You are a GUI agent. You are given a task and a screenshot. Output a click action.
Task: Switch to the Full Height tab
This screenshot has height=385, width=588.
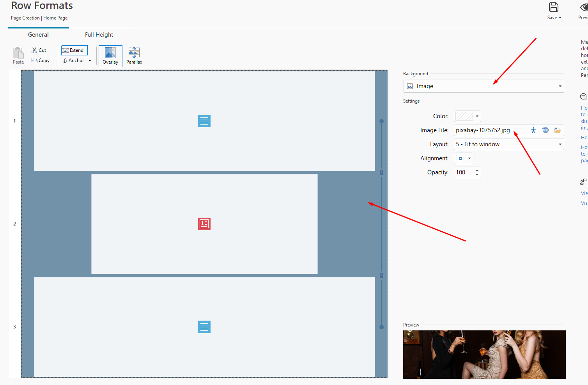(x=99, y=35)
